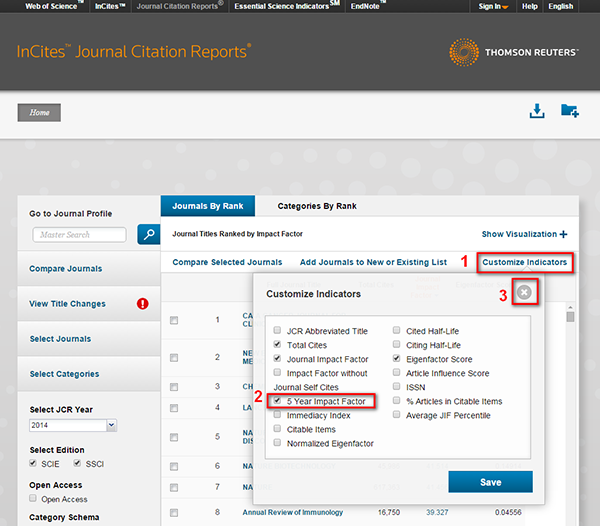Enable % Articles in Citable Items
This screenshot has height=526, width=600.
coord(396,401)
